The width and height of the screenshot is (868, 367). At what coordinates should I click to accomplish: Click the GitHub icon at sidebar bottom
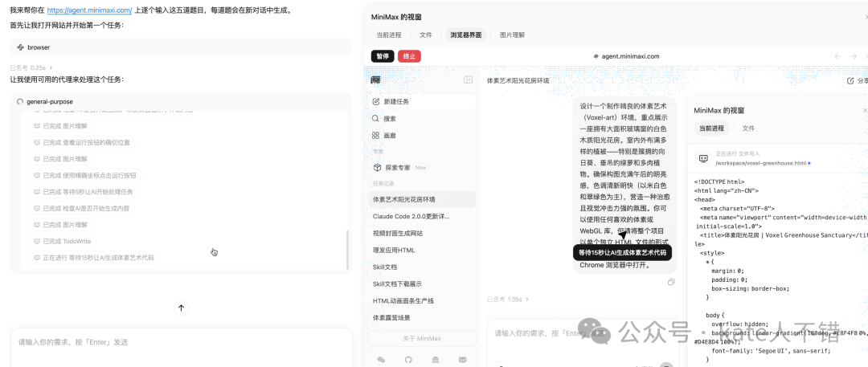pos(407,360)
